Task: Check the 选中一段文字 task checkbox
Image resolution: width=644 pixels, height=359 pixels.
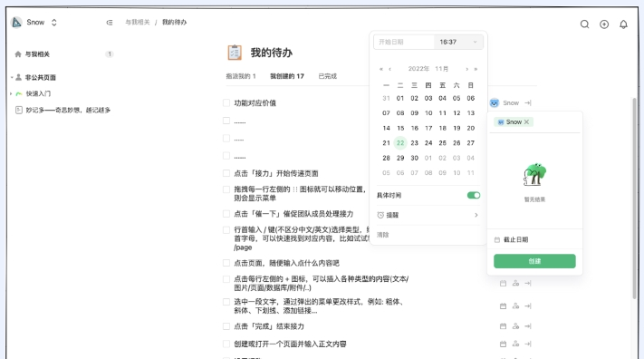Action: click(x=226, y=302)
